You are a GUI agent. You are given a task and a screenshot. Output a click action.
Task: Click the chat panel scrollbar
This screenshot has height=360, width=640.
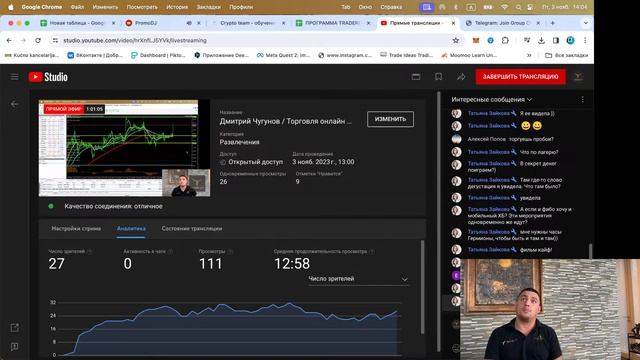tap(590, 250)
